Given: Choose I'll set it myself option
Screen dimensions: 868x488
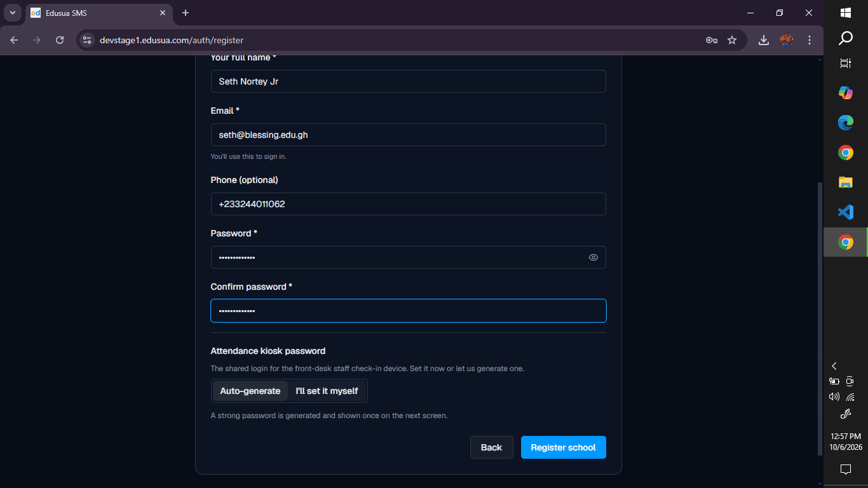Looking at the screenshot, I should (327, 391).
